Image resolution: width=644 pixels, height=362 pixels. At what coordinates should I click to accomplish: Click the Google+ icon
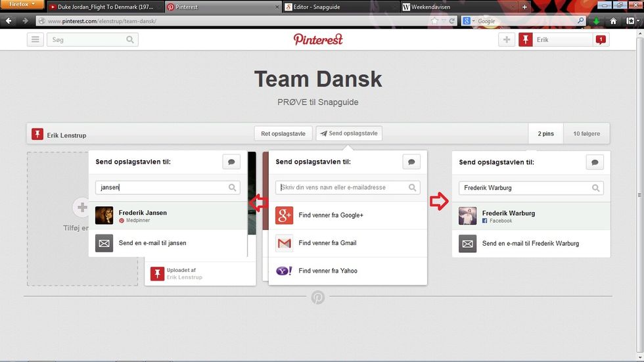click(x=284, y=215)
